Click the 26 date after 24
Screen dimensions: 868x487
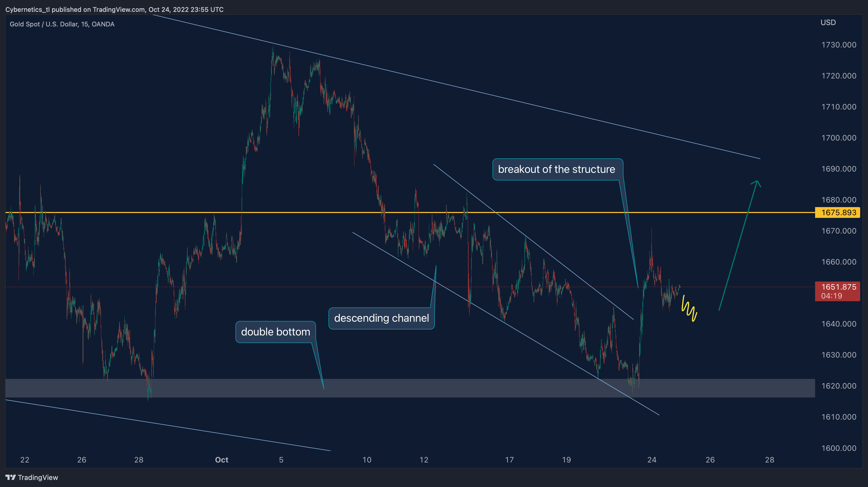[710, 460]
